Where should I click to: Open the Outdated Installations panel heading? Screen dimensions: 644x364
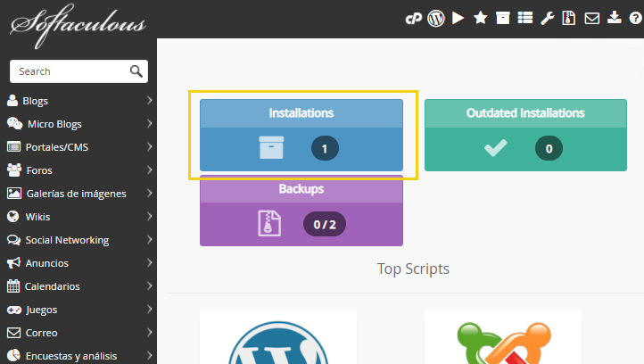coord(525,113)
